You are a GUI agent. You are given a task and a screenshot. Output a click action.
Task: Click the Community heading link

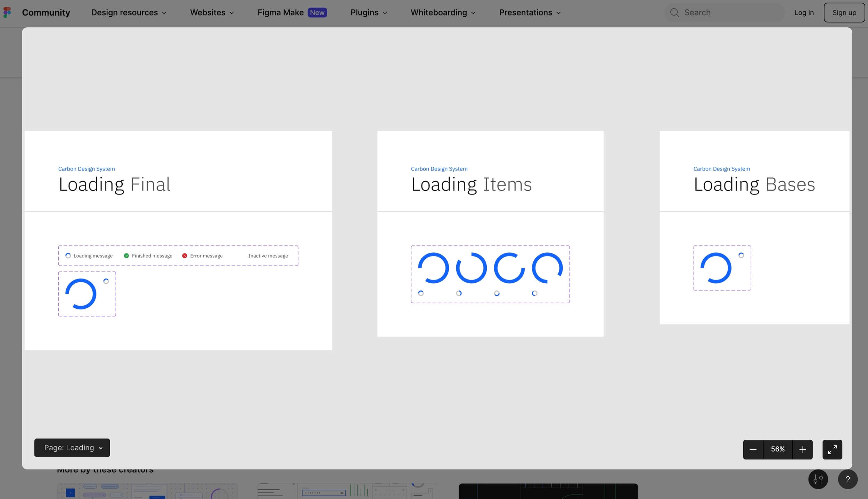[x=46, y=13]
